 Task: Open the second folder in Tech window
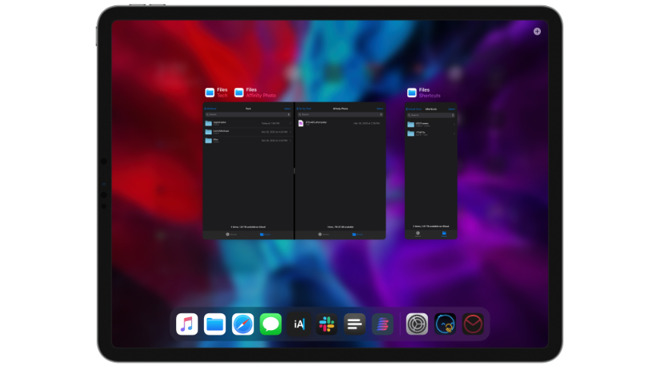(x=248, y=132)
